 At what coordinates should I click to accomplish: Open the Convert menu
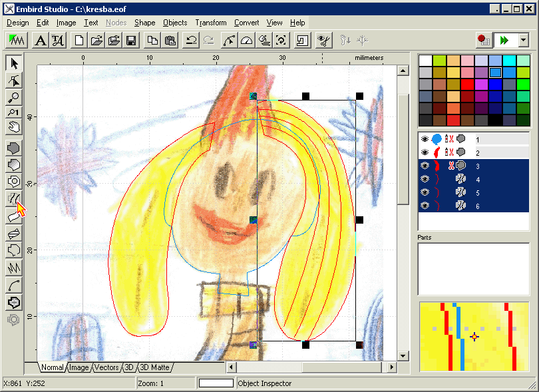(246, 23)
